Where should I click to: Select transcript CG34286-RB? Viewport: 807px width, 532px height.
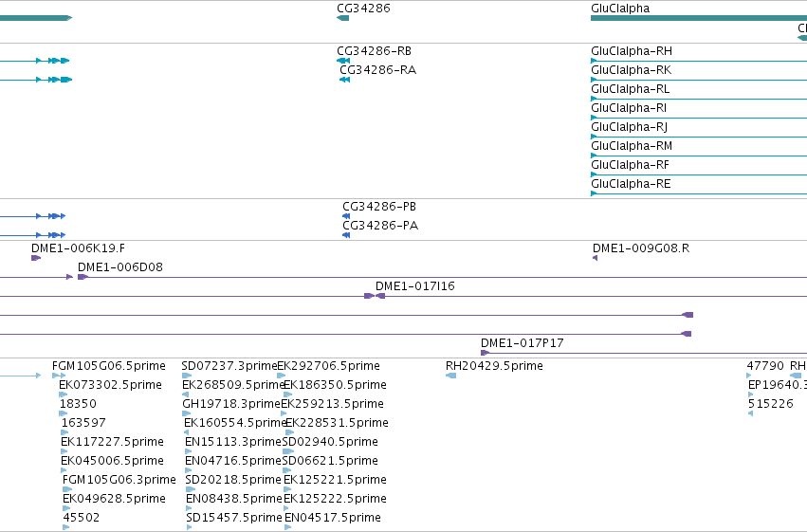click(x=375, y=51)
